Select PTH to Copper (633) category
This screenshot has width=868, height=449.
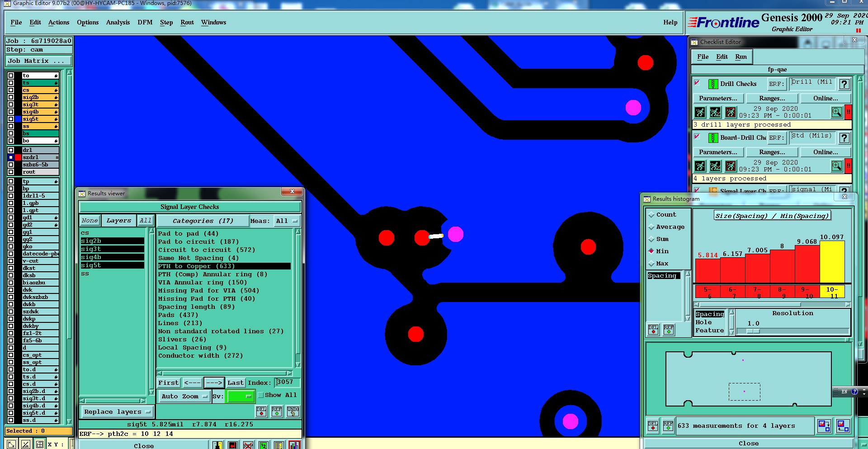pos(224,266)
